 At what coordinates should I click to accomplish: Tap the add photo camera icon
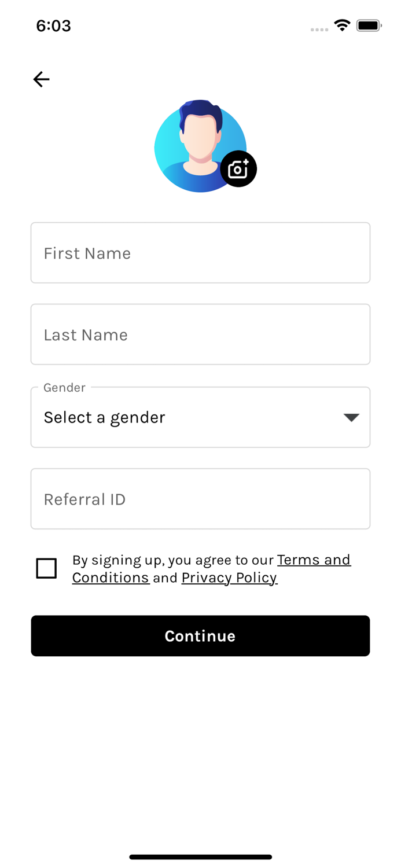[x=238, y=169]
